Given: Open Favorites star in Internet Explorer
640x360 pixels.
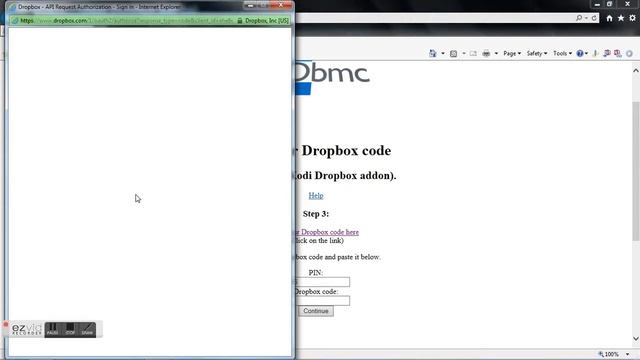Looking at the screenshot, I should pos(621,18).
